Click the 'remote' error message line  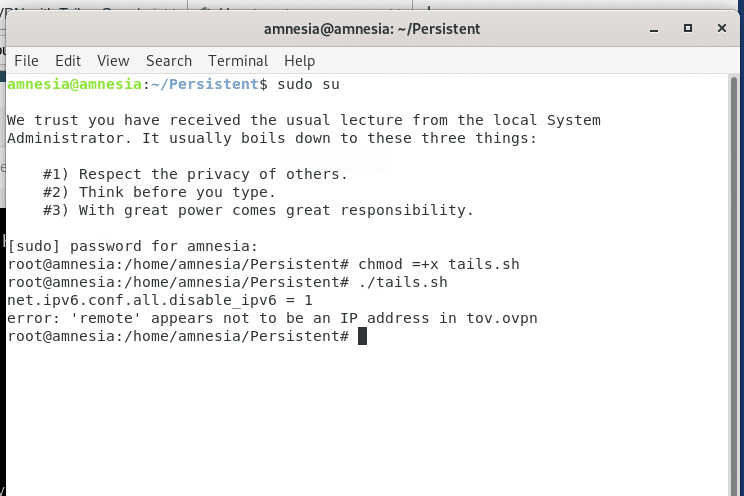(x=272, y=318)
